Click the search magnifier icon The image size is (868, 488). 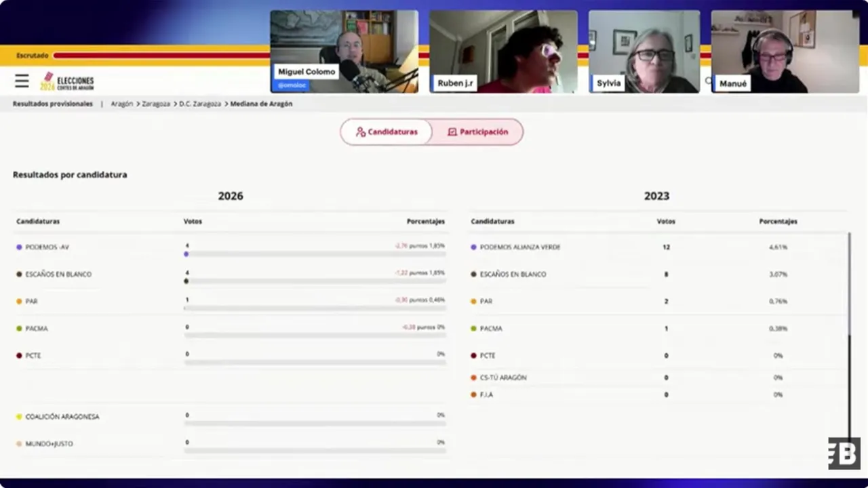708,81
